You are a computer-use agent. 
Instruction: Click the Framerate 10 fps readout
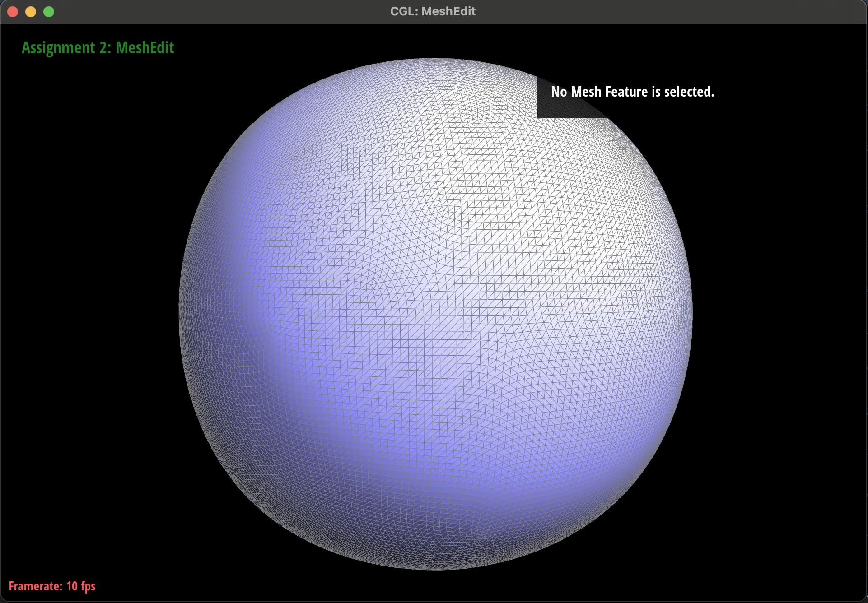point(52,586)
